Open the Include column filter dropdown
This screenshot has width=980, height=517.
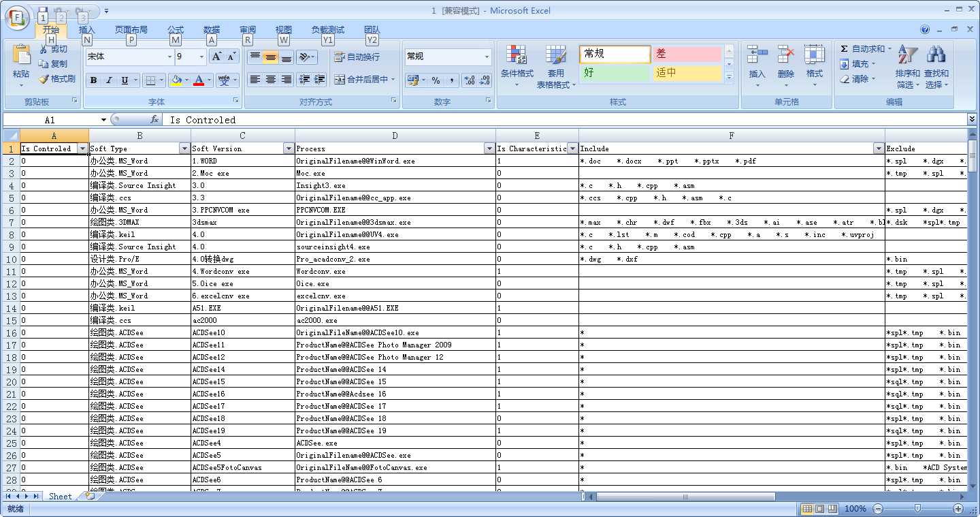click(879, 148)
